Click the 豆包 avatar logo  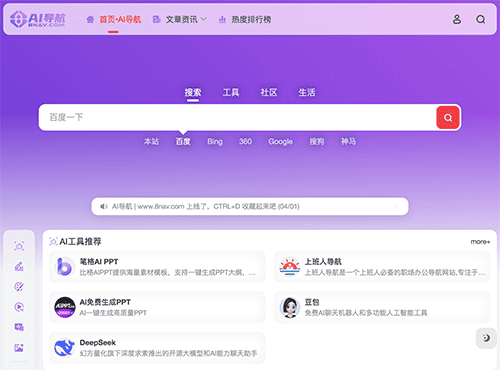(x=290, y=307)
